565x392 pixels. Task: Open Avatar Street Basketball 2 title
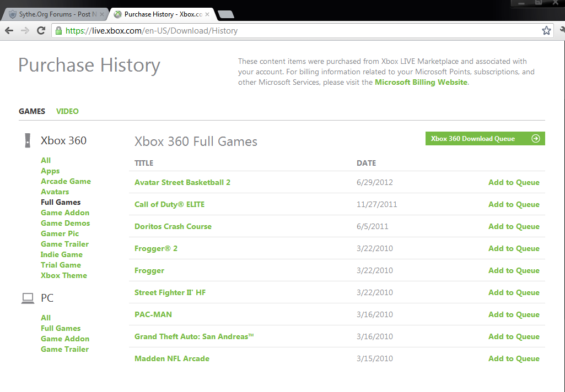click(182, 182)
